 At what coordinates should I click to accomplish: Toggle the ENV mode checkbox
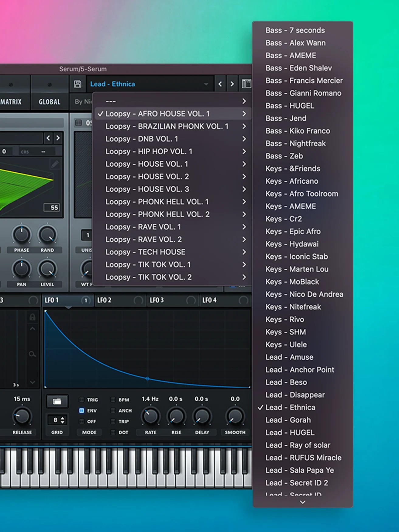[x=81, y=410]
